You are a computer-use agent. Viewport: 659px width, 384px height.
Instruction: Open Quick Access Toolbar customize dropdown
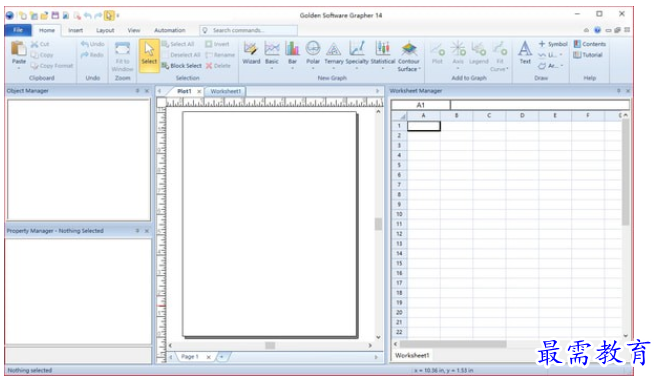pos(118,16)
